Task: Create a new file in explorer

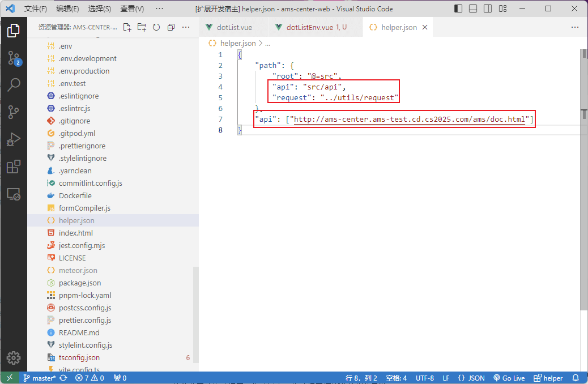Action: (127, 27)
